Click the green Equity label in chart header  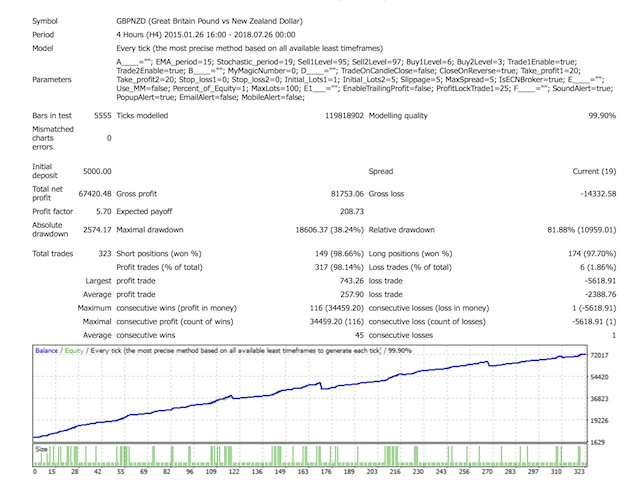pyautogui.click(x=71, y=352)
